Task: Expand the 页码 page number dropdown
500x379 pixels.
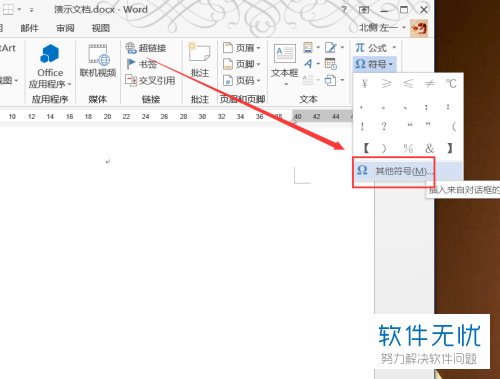Action: [x=259, y=81]
